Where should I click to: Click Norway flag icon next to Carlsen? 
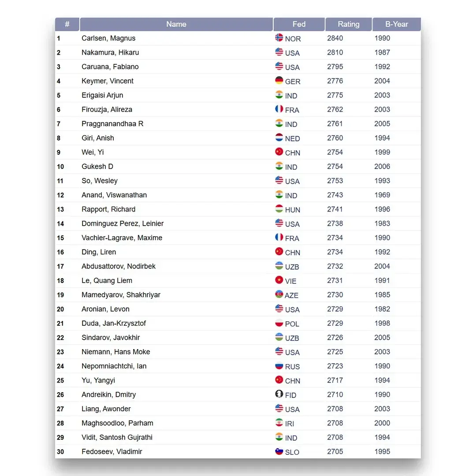point(279,38)
